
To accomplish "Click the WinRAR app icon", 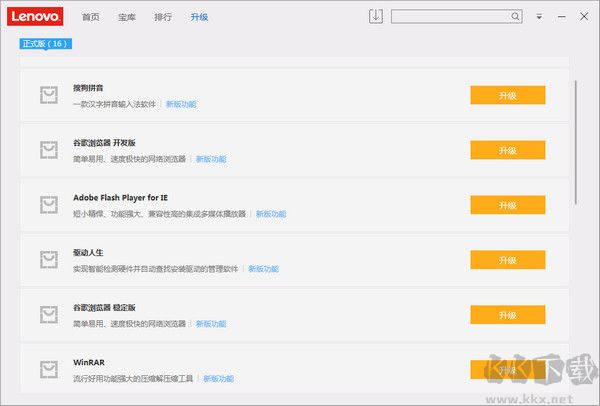I will coord(48,370).
